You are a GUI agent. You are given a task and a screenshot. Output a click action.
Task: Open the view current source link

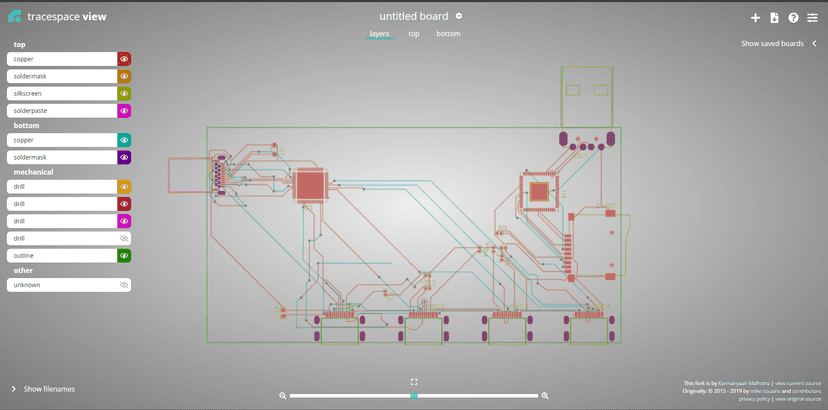click(x=797, y=383)
